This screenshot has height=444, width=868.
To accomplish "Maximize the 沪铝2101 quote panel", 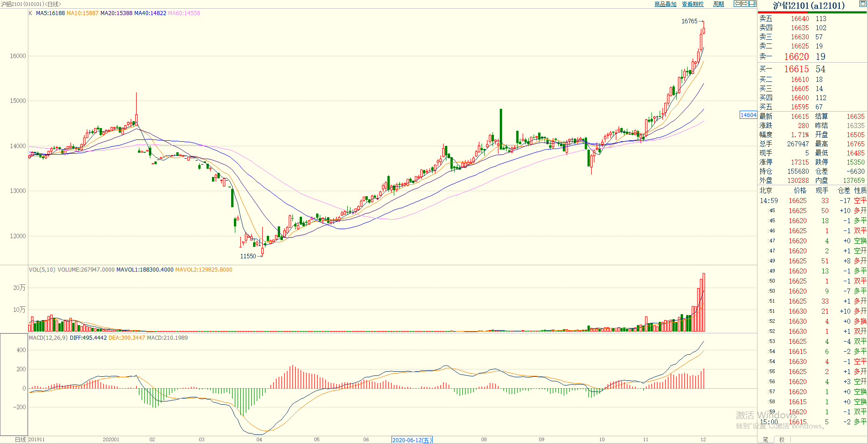I will (x=863, y=4).
